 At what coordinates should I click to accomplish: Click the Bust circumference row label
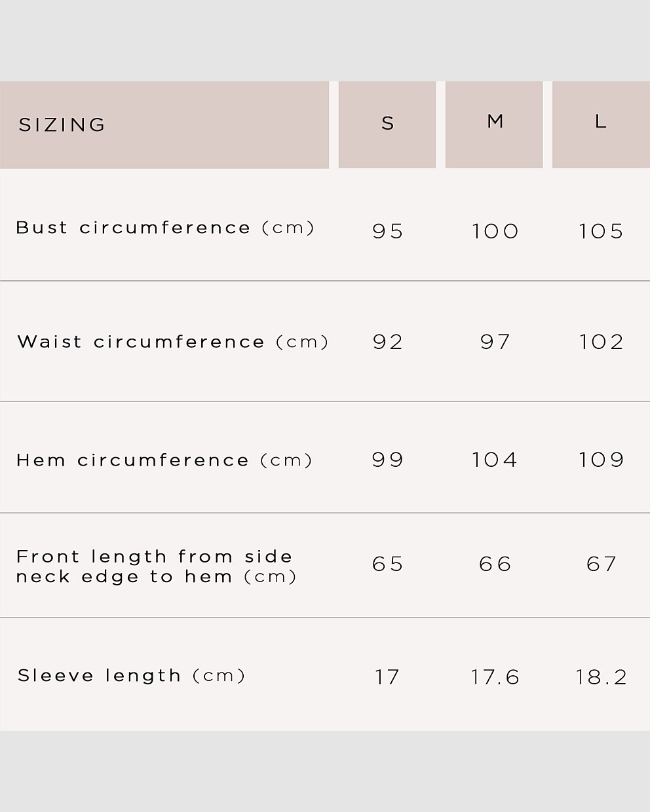pyautogui.click(x=166, y=227)
